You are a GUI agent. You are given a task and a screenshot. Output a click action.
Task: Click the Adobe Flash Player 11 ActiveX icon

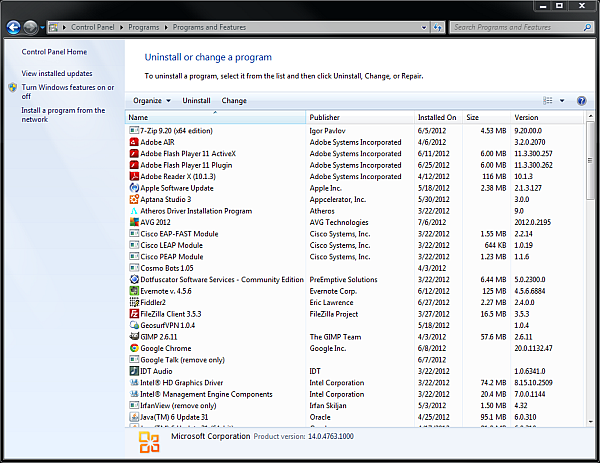[x=134, y=153]
